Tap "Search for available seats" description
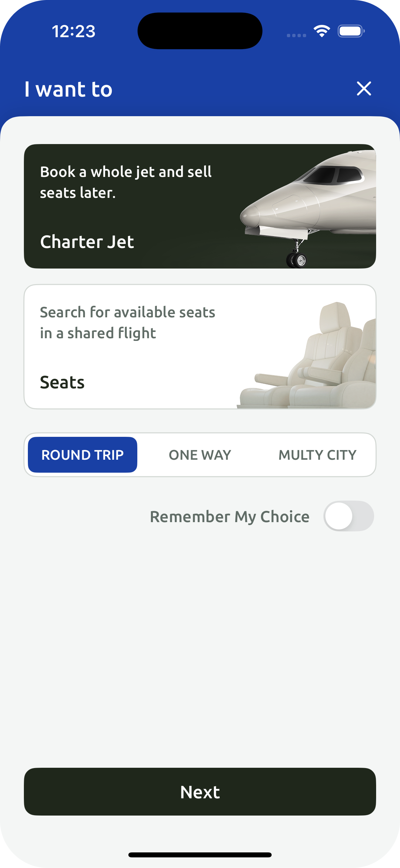 click(x=127, y=322)
